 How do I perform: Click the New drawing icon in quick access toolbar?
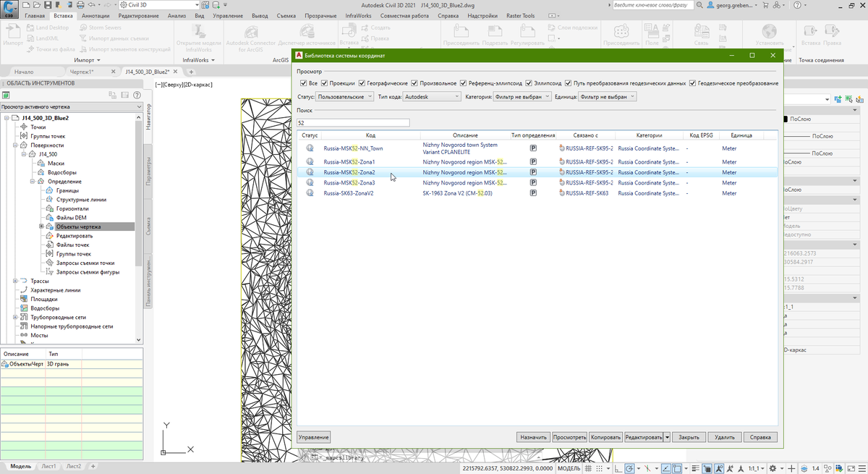(27, 5)
